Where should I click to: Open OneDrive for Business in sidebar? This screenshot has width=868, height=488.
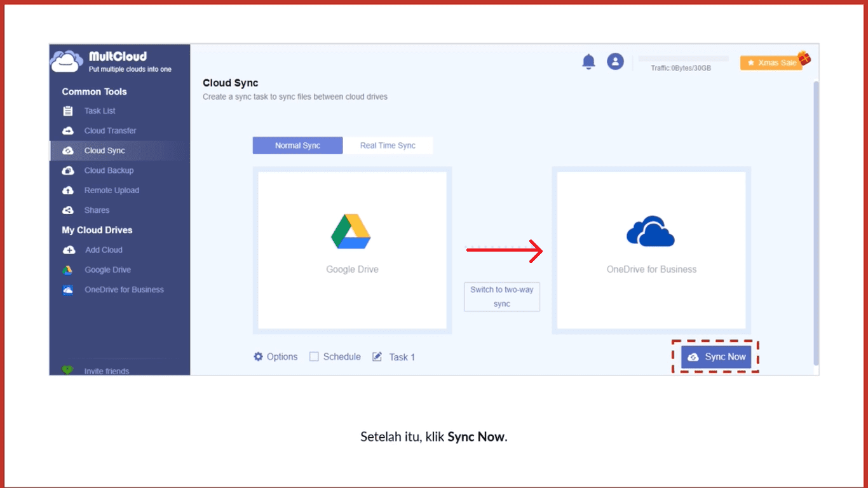click(124, 289)
